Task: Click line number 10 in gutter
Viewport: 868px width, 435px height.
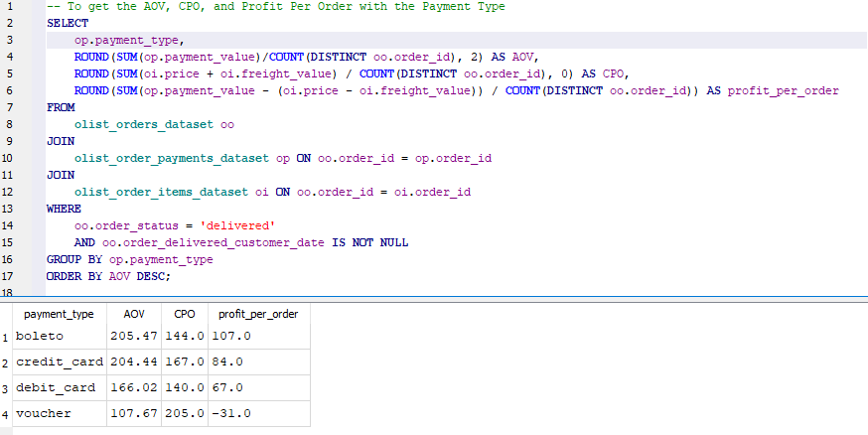Action: click(7, 158)
